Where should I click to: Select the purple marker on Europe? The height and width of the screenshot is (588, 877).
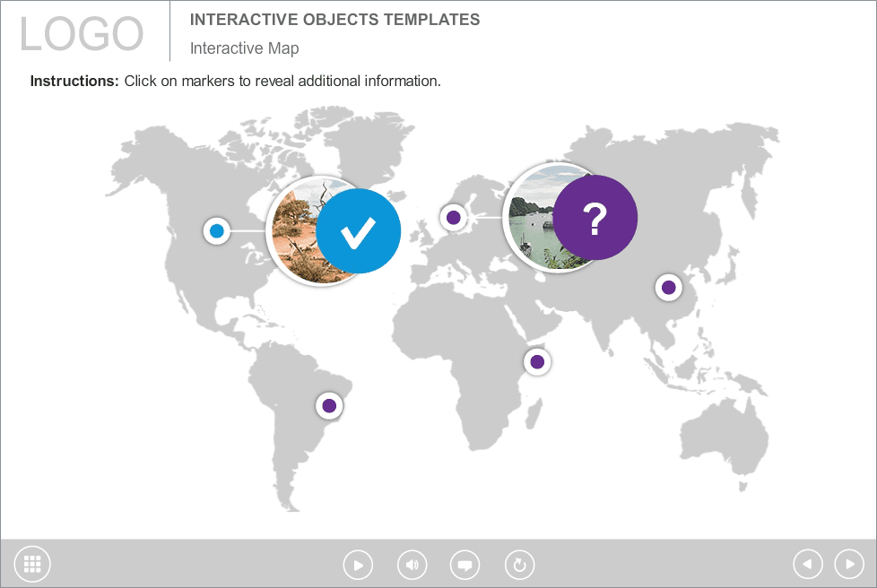tap(454, 217)
